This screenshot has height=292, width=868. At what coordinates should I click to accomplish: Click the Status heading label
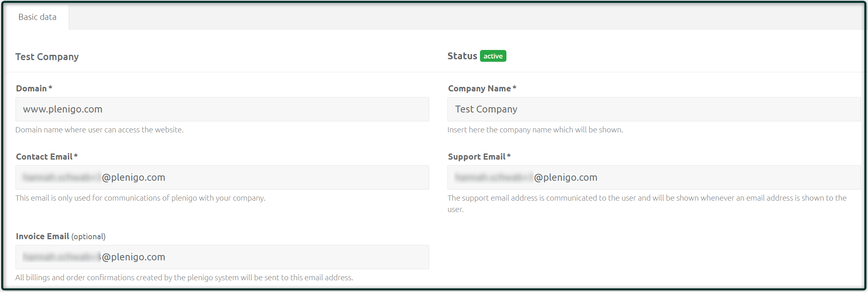pos(462,56)
